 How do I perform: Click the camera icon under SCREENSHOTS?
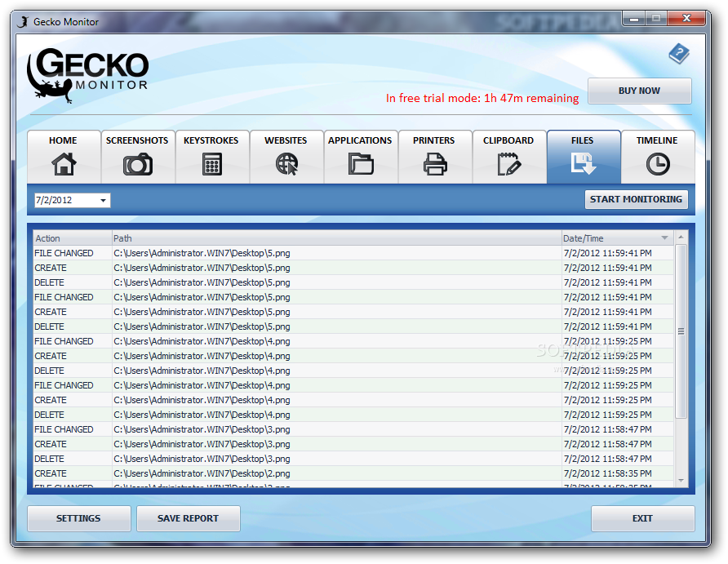point(137,164)
